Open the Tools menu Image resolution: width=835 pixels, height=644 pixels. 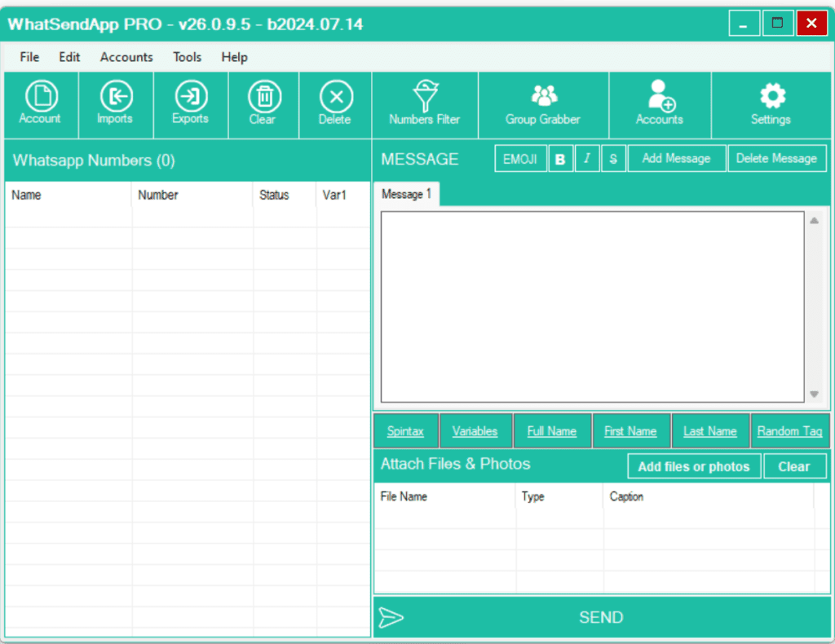pyautogui.click(x=188, y=57)
